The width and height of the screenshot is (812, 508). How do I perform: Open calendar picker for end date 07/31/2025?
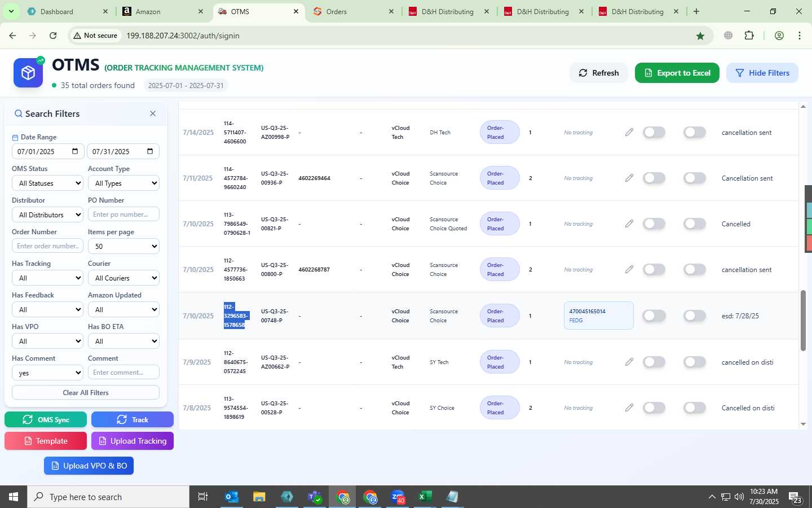(x=150, y=151)
